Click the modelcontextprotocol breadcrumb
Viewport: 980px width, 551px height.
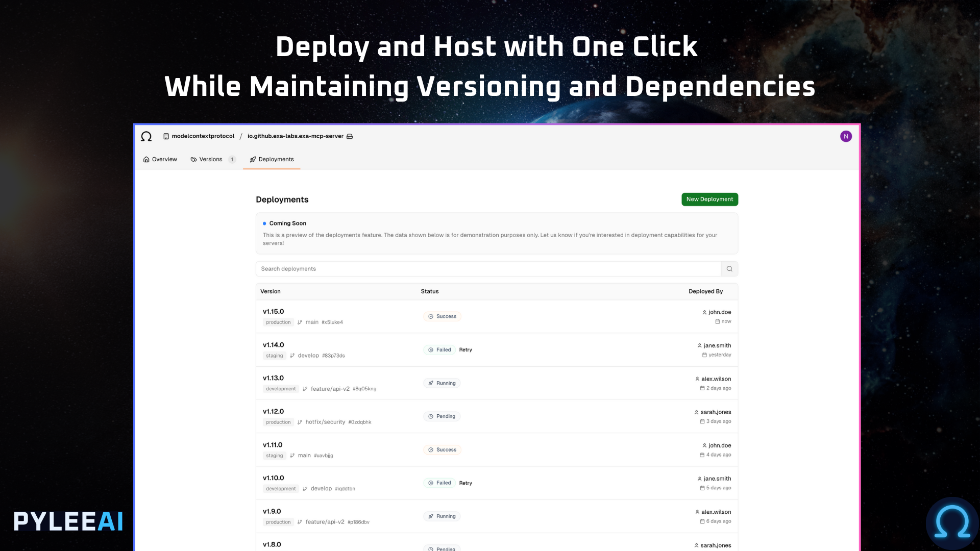[x=203, y=136]
